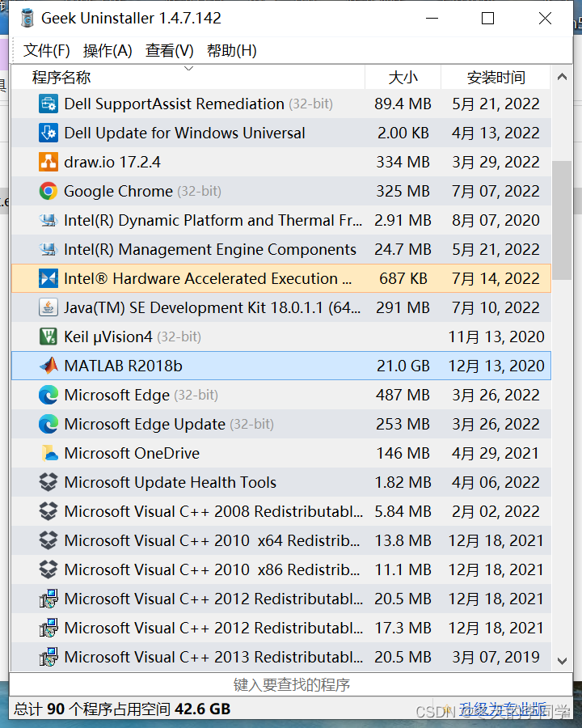Click the Microsoft Update Health Tools icon
The image size is (582, 728).
pyautogui.click(x=48, y=482)
